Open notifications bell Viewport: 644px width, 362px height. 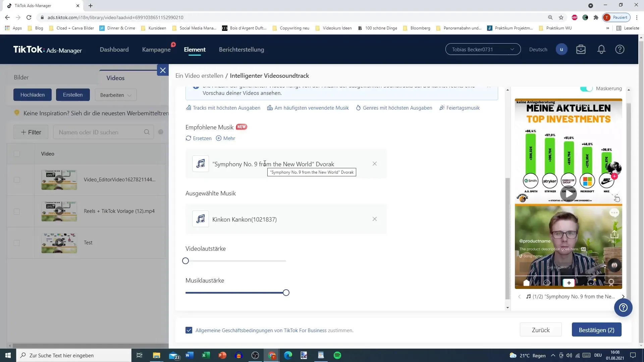tap(601, 50)
